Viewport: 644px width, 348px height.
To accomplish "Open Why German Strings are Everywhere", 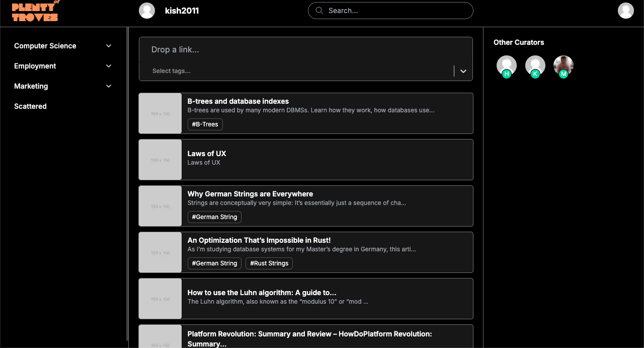I will coord(250,194).
